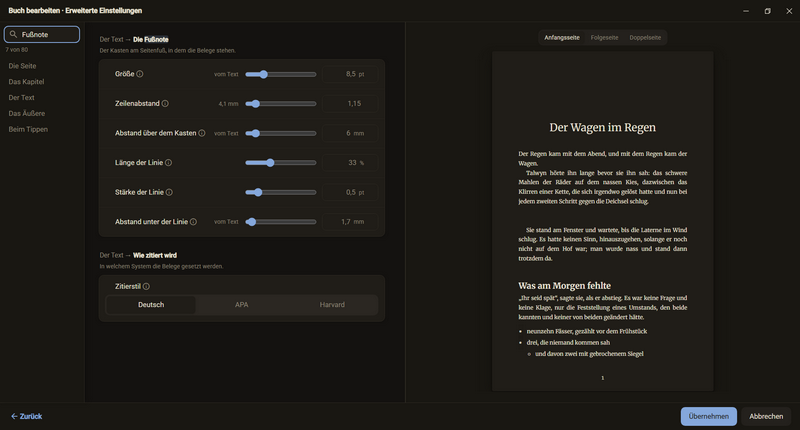Click the 6 mm value field
Screen dimensions: 800x430
click(x=351, y=133)
